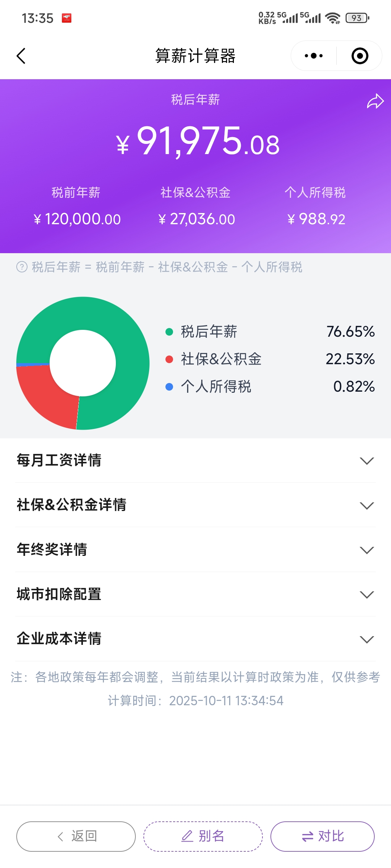Tap the share arrow icon
This screenshot has height=868, width=391.
375,101
